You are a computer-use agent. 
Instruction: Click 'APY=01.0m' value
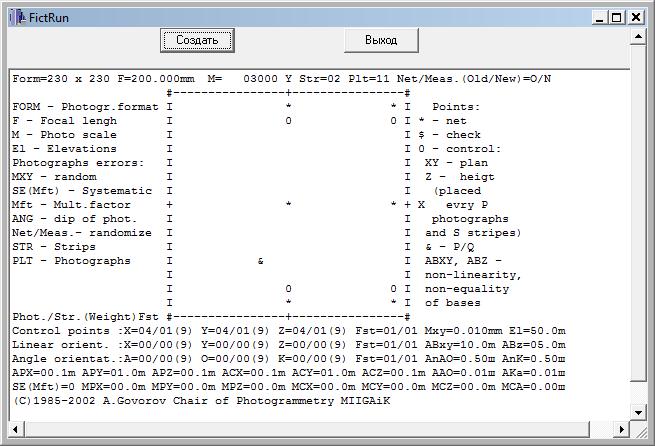(113, 373)
